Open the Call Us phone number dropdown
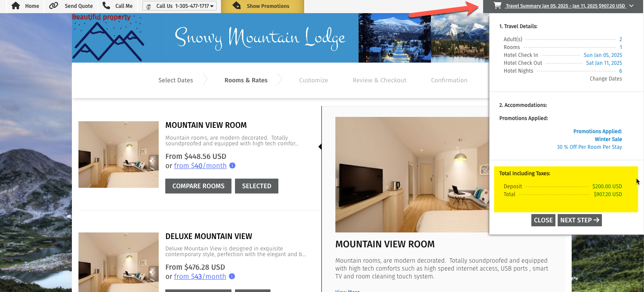Viewport: 644px width, 292px height. (x=179, y=6)
